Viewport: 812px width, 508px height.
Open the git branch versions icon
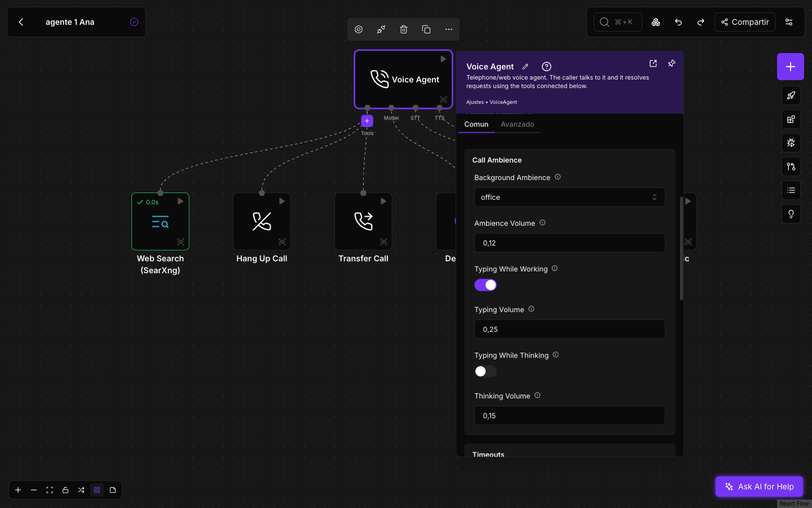tap(791, 167)
